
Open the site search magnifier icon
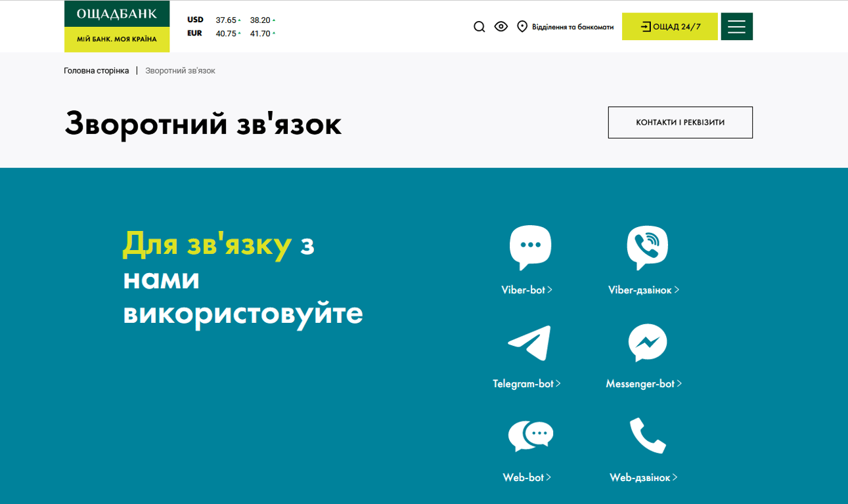pyautogui.click(x=480, y=27)
